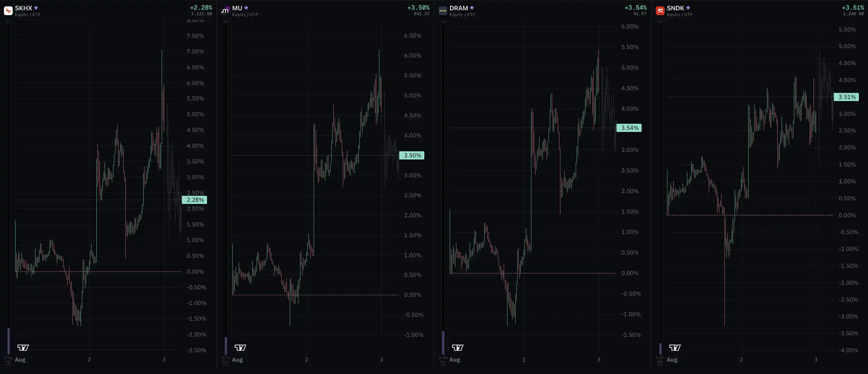868x374 pixels.
Task: Click the MU last price 841.33
Action: pos(422,14)
